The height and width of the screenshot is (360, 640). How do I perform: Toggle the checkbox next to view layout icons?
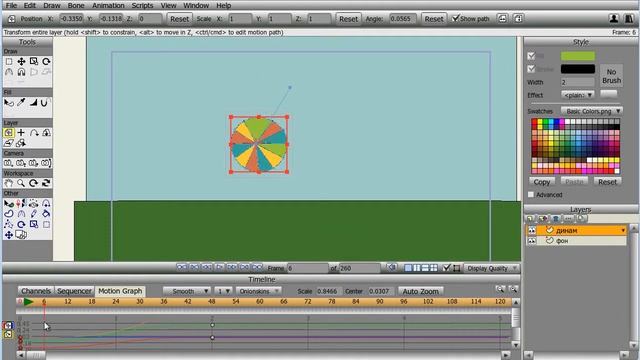447,268
